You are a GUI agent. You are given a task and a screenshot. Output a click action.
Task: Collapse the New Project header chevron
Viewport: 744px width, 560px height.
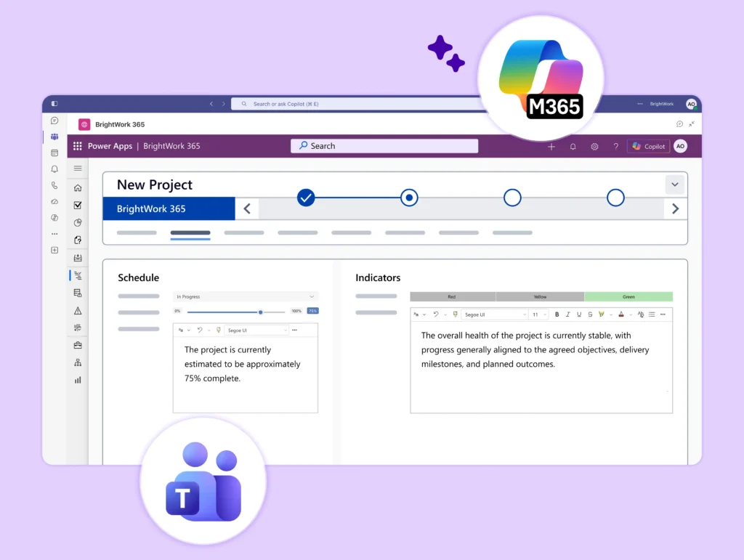[x=675, y=184]
